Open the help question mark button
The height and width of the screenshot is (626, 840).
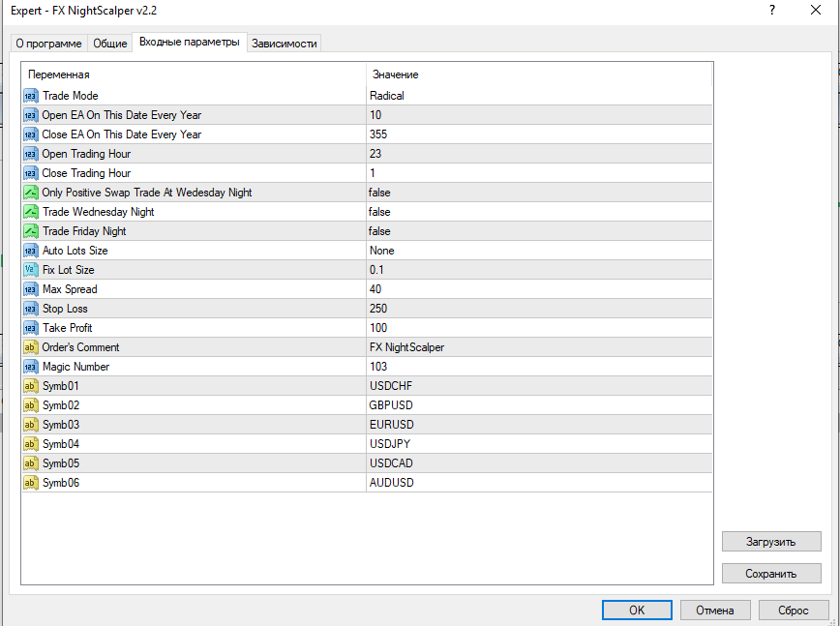pyautogui.click(x=772, y=11)
